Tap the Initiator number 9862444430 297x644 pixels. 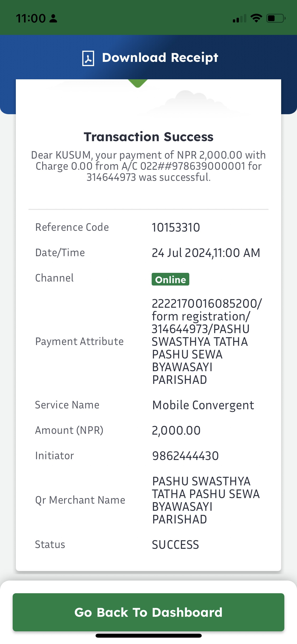click(185, 456)
